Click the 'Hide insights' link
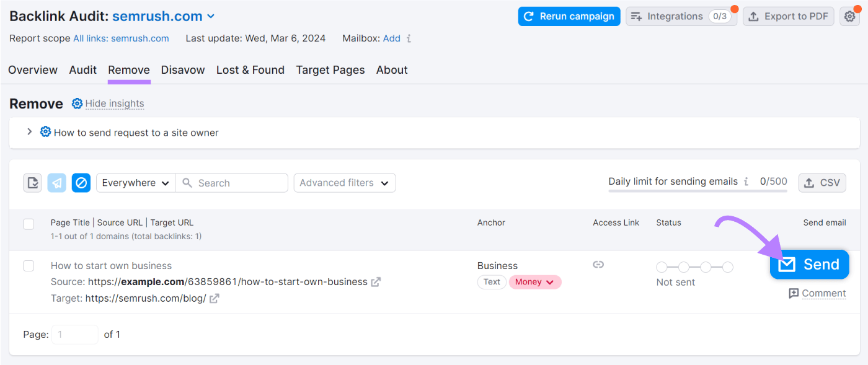868x365 pixels. pyautogui.click(x=114, y=103)
